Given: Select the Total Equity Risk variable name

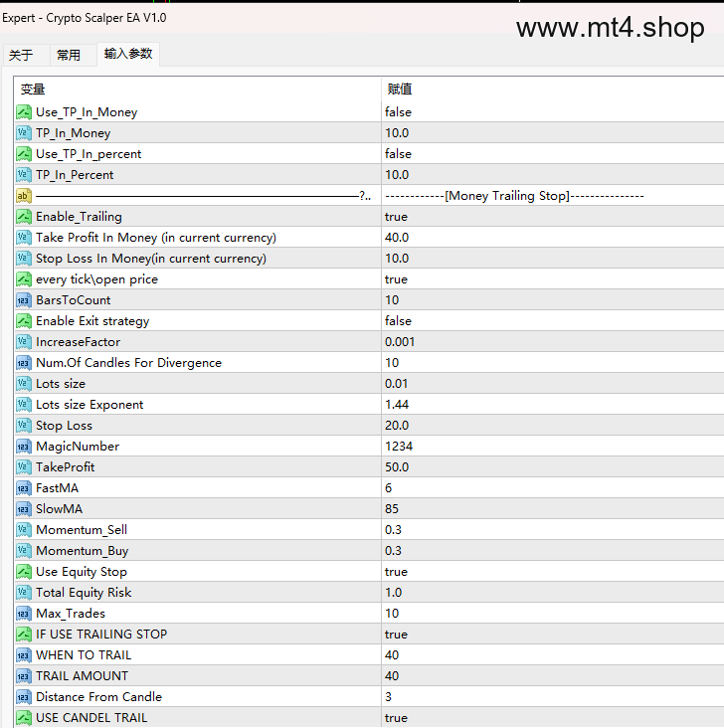Looking at the screenshot, I should pyautogui.click(x=84, y=593).
